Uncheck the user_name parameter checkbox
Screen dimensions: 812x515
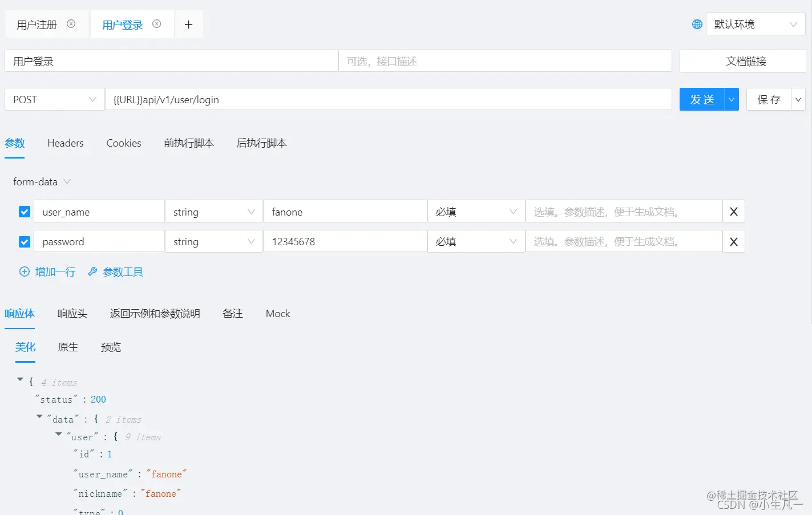coord(24,211)
